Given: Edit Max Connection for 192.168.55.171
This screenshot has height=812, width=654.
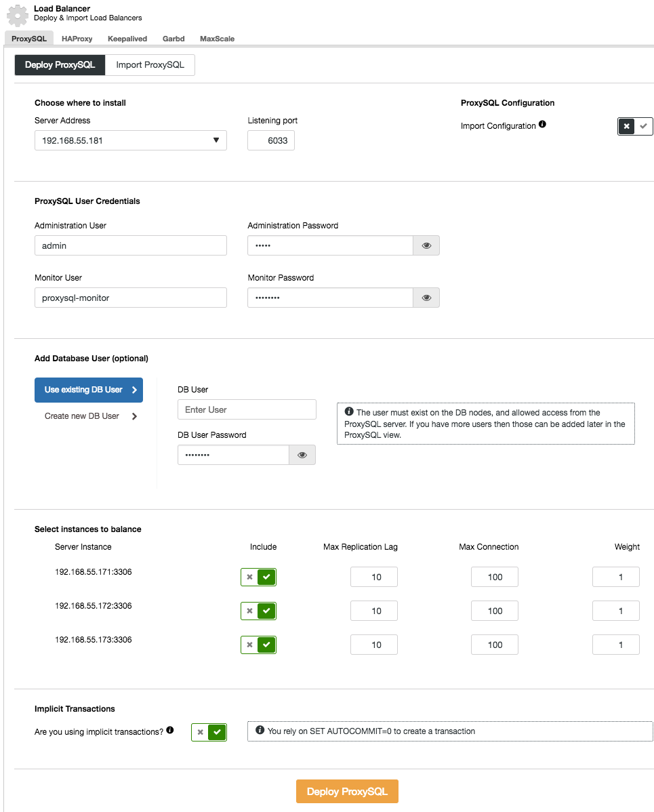Looking at the screenshot, I should tap(495, 577).
